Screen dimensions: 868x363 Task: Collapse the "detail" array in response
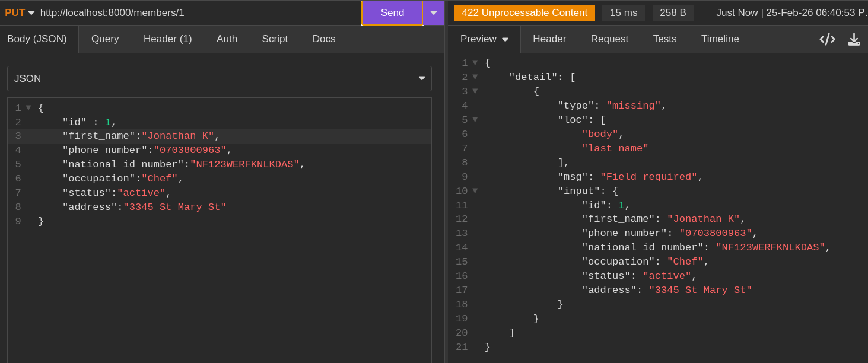click(x=475, y=77)
